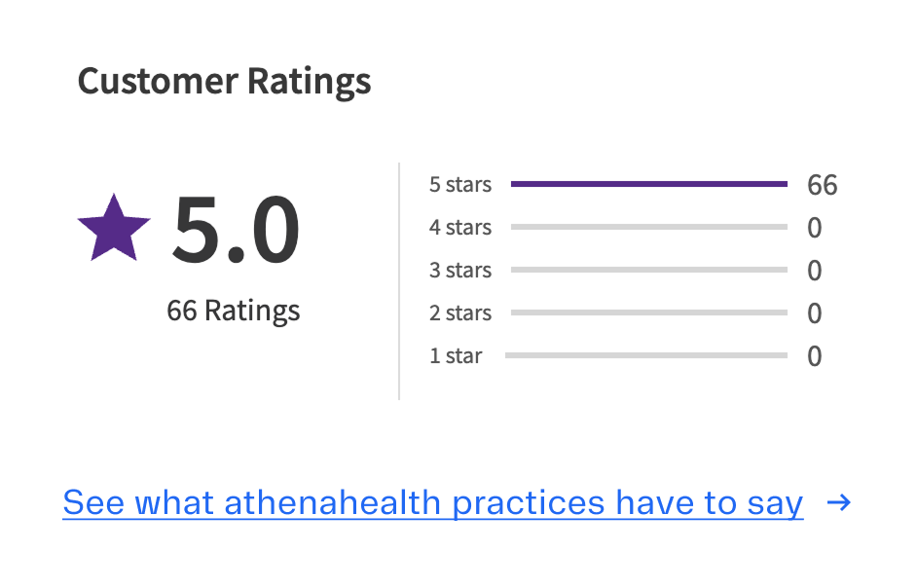Image resolution: width=917 pixels, height=588 pixels.
Task: Click the empty 1 star rating bar
Action: click(x=647, y=355)
